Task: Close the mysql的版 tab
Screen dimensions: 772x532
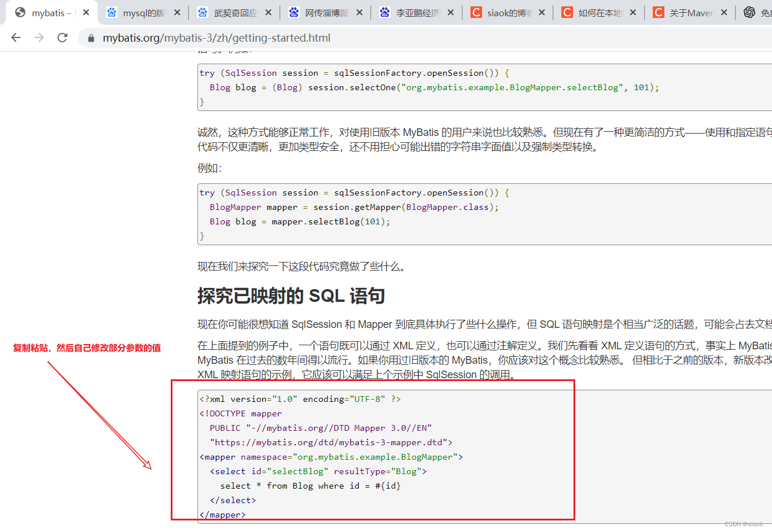Action: pos(177,12)
